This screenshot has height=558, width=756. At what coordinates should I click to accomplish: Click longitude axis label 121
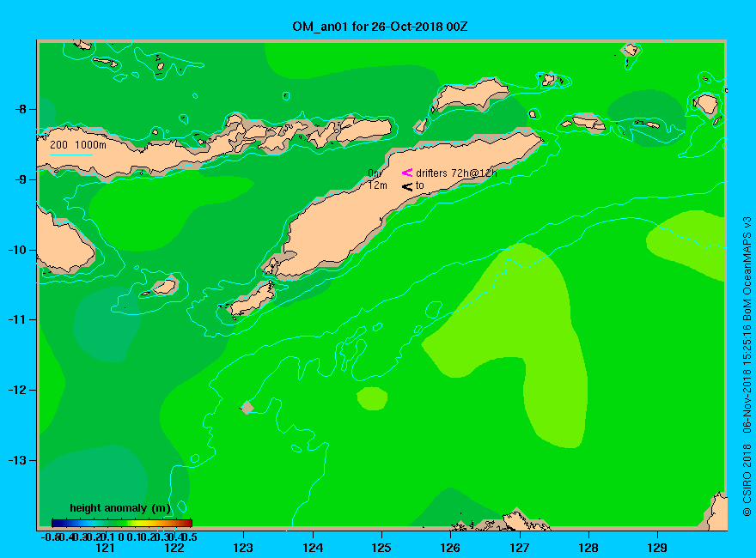pyautogui.click(x=105, y=548)
